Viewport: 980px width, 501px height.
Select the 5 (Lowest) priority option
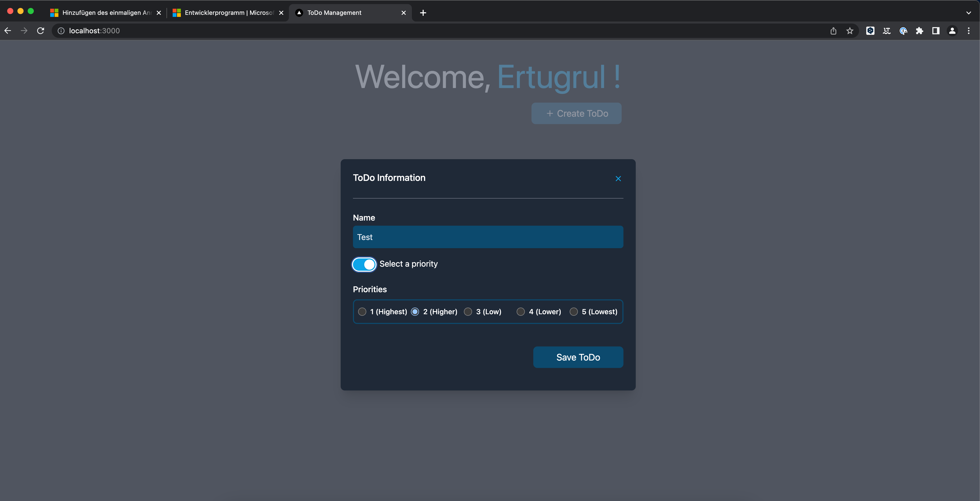(574, 312)
